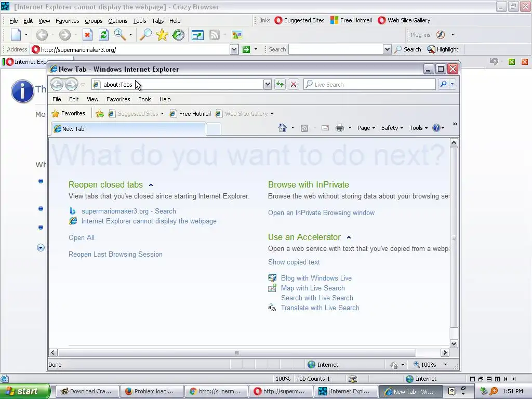
Task: Click the IE green refresh arrows icon
Action: pos(280,84)
